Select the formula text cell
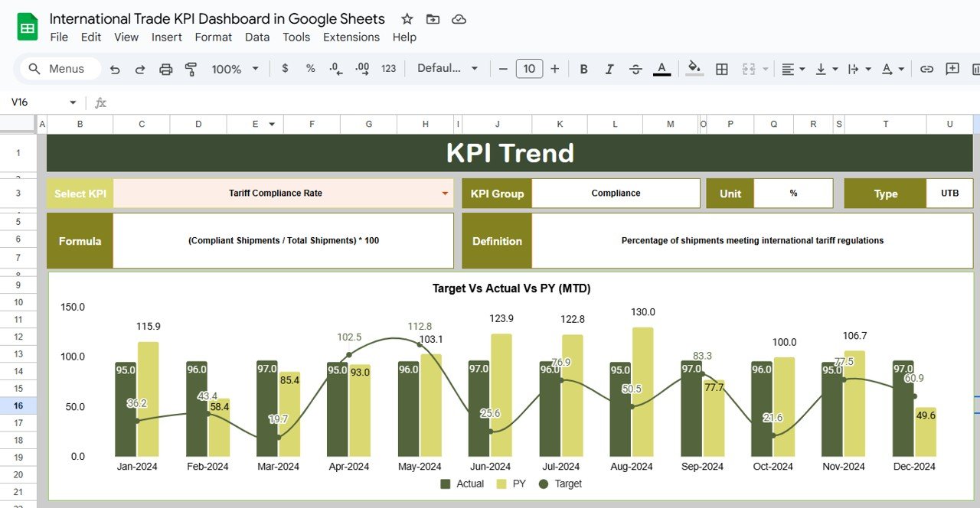The height and width of the screenshot is (508, 980). pyautogui.click(x=283, y=240)
